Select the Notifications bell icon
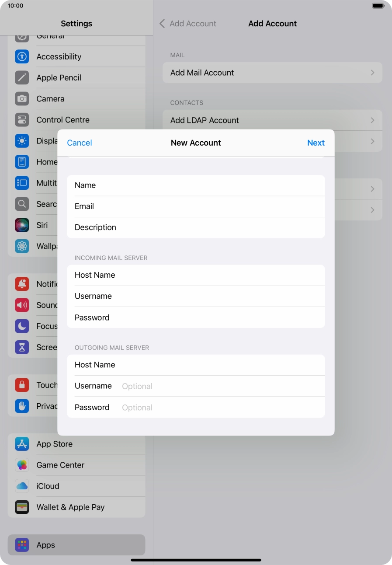Viewport: 392px width, 565px height. [22, 284]
